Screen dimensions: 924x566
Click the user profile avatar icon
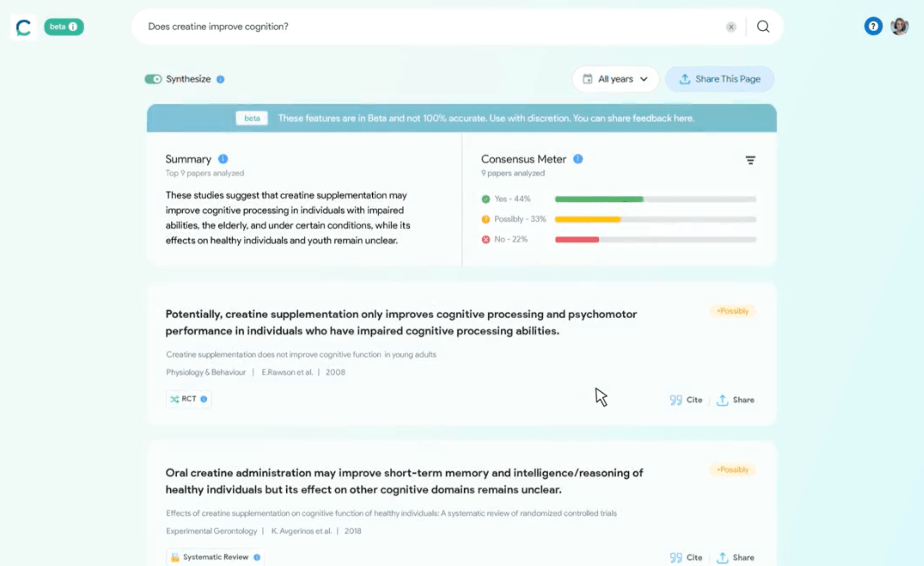coord(899,26)
